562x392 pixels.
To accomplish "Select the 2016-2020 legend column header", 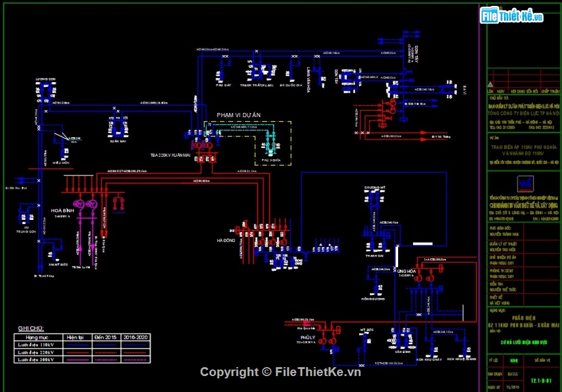I will pyautogui.click(x=136, y=336).
